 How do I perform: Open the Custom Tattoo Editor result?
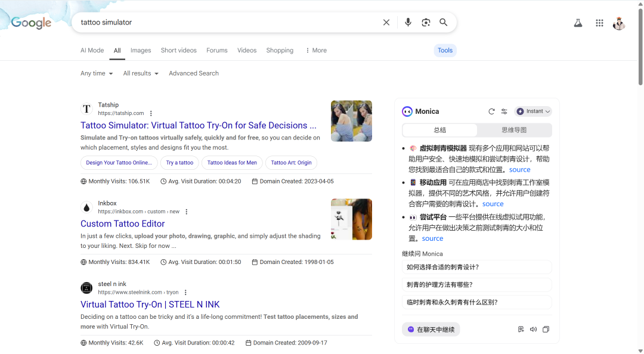(x=122, y=224)
